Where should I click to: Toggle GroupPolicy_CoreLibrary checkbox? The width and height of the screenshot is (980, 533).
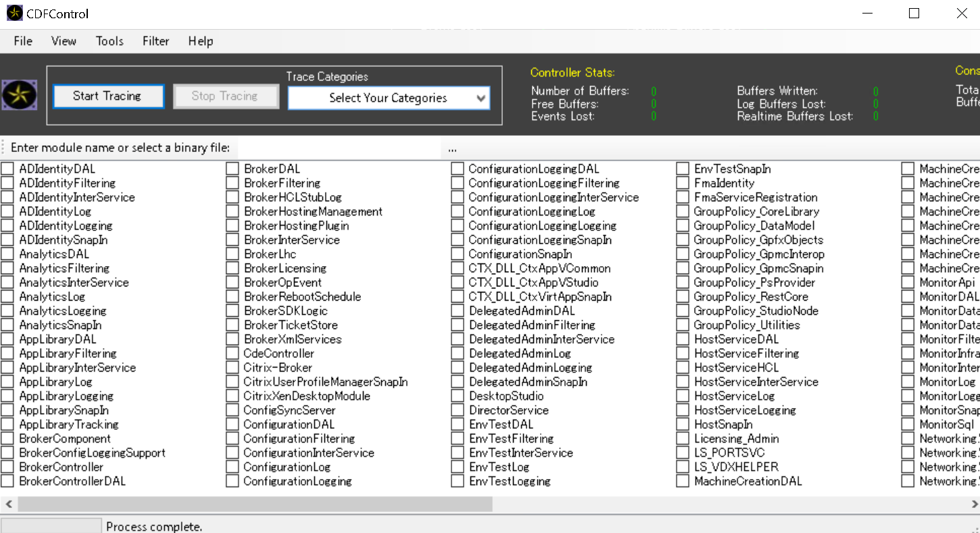point(683,211)
